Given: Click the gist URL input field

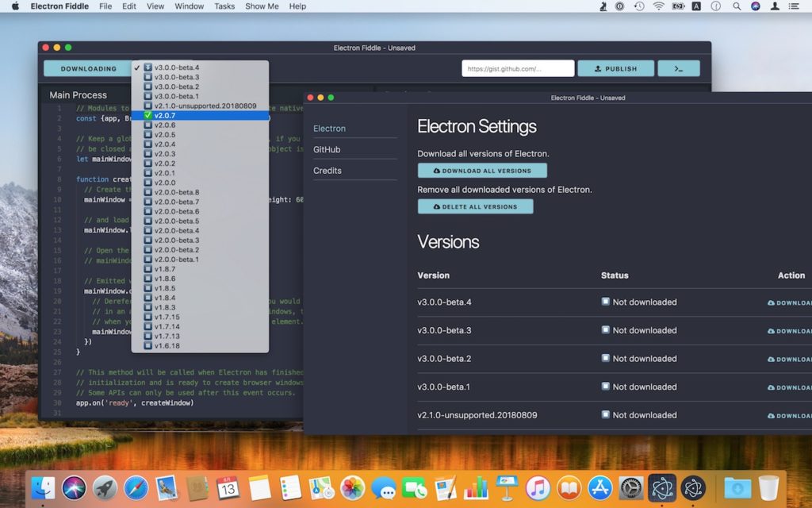Looking at the screenshot, I should click(517, 68).
